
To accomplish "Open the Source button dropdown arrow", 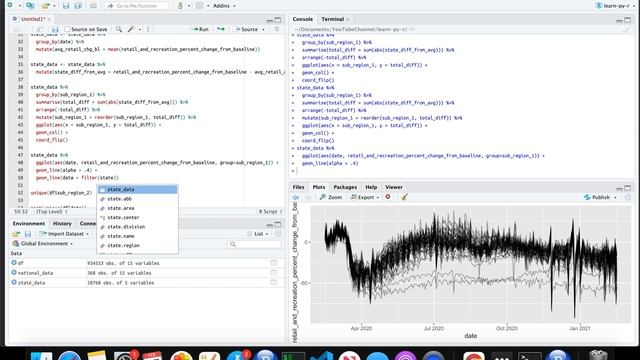I will point(263,29).
